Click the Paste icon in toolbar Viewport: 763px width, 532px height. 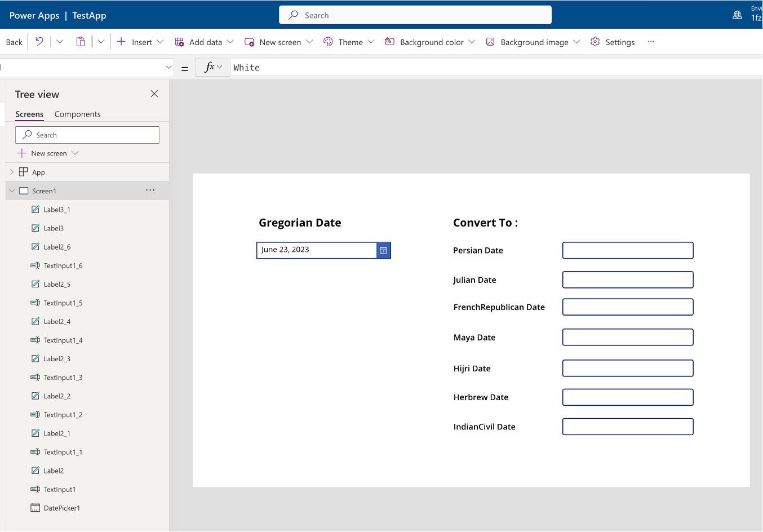pos(81,42)
